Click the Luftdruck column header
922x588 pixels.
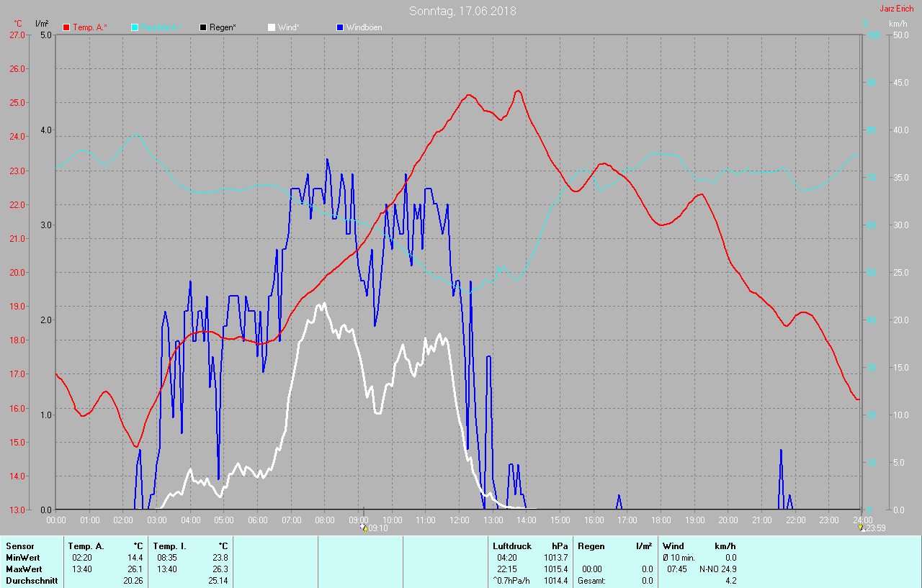pyautogui.click(x=512, y=546)
